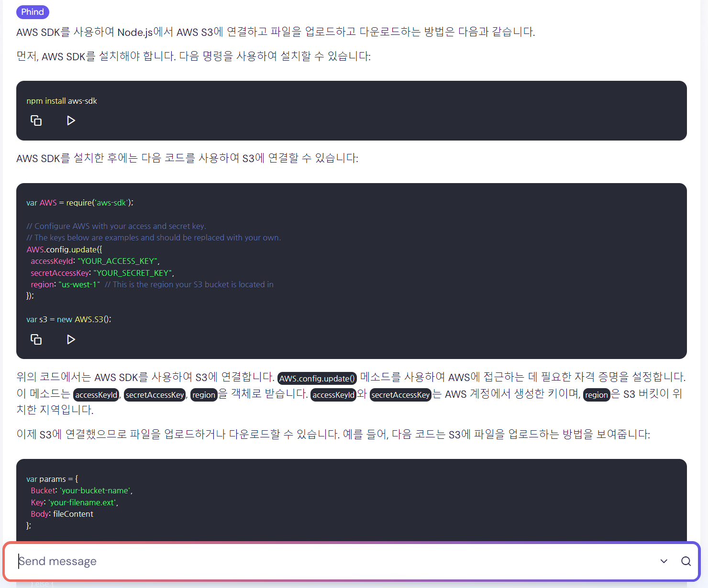
Task: Run the AWS.config.update code block
Action: tap(71, 339)
